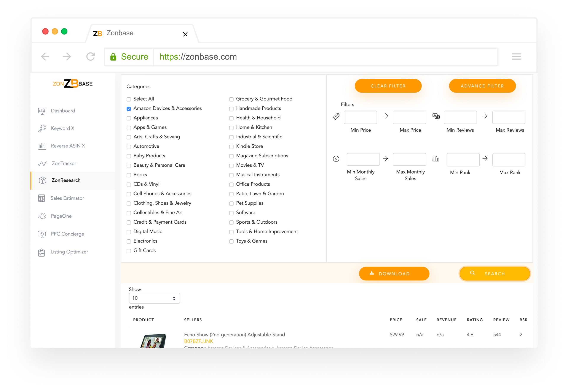Click the ZonTracker graph icon

(x=43, y=164)
